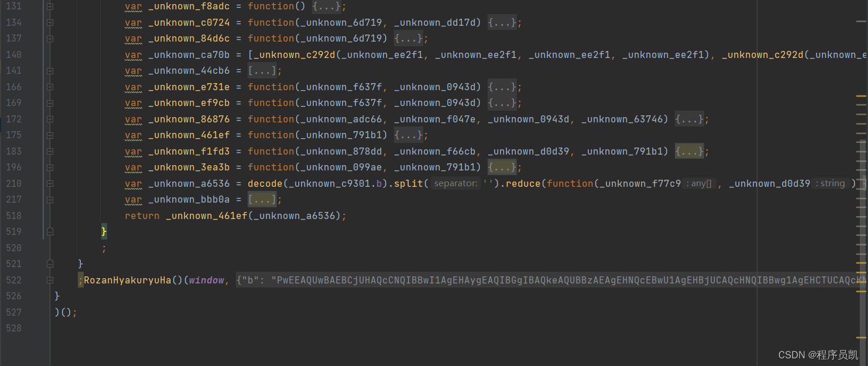Click line number 518

pos(13,216)
